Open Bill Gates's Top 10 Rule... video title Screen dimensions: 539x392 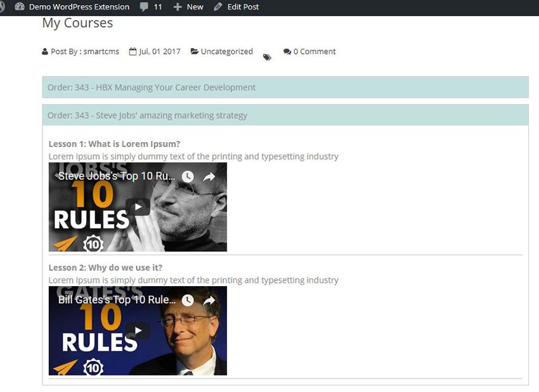coord(117,300)
